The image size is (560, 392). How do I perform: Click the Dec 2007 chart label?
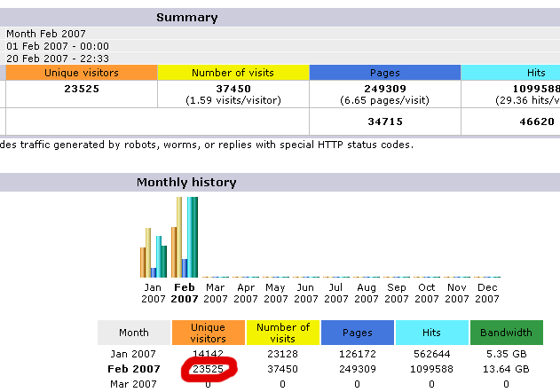tap(487, 293)
